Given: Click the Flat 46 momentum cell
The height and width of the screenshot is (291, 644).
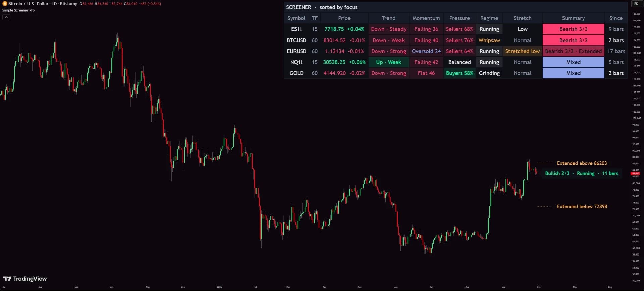Looking at the screenshot, I should [426, 73].
